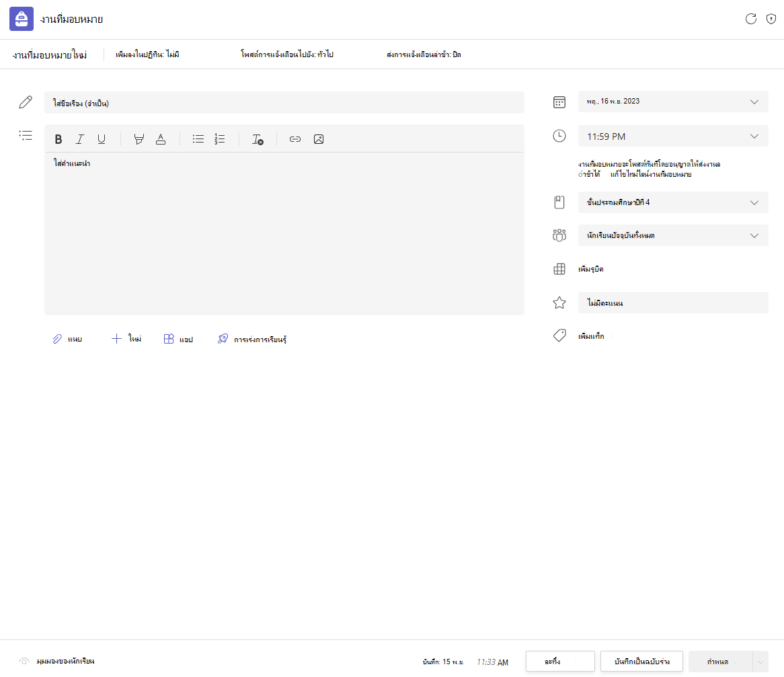Click the plus icon for new file

(x=116, y=339)
